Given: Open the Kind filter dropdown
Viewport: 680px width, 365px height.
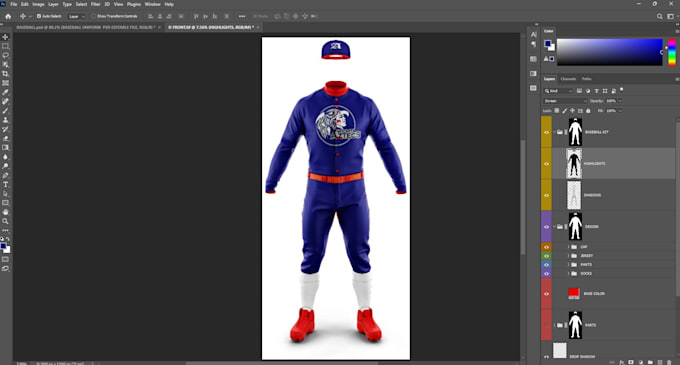Looking at the screenshot, I should pyautogui.click(x=559, y=91).
